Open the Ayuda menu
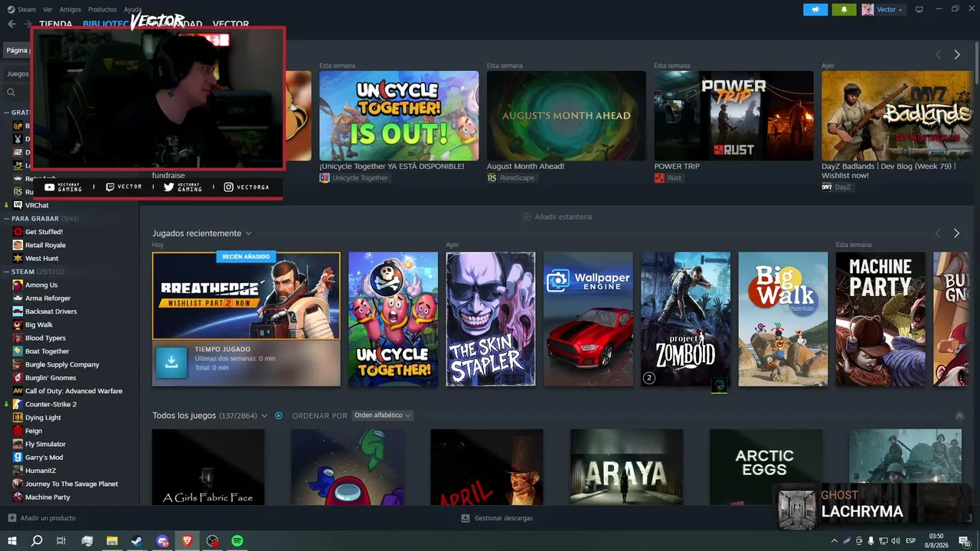 pyautogui.click(x=132, y=9)
